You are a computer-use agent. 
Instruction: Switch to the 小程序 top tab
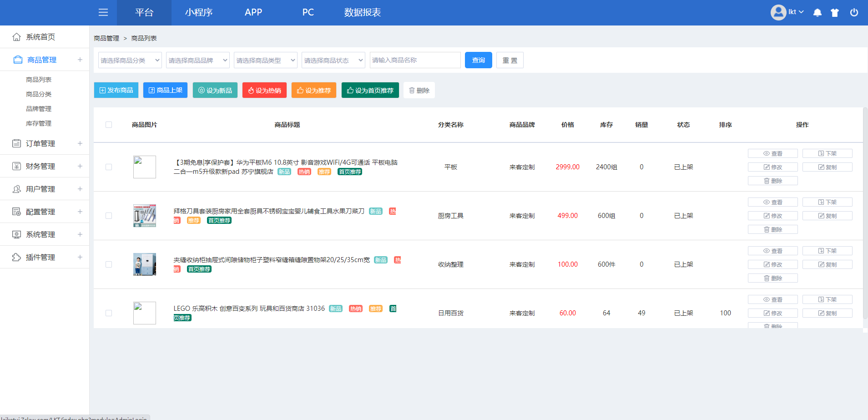199,12
